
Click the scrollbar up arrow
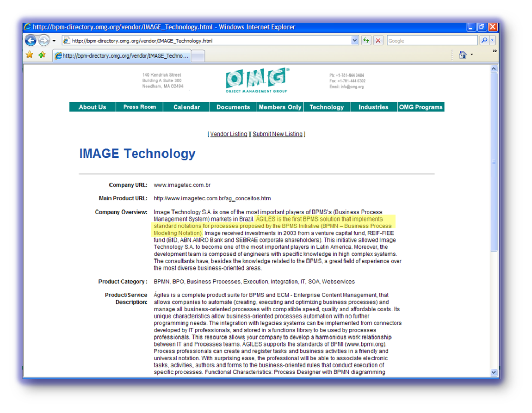(x=494, y=68)
